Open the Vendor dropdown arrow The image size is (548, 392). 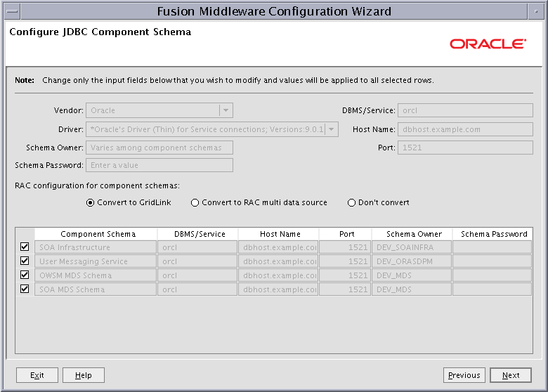(226, 110)
